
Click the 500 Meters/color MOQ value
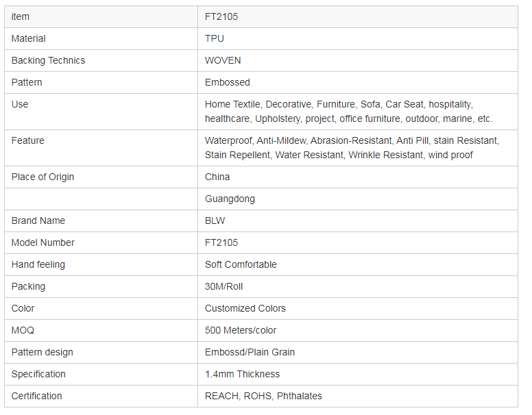240,330
